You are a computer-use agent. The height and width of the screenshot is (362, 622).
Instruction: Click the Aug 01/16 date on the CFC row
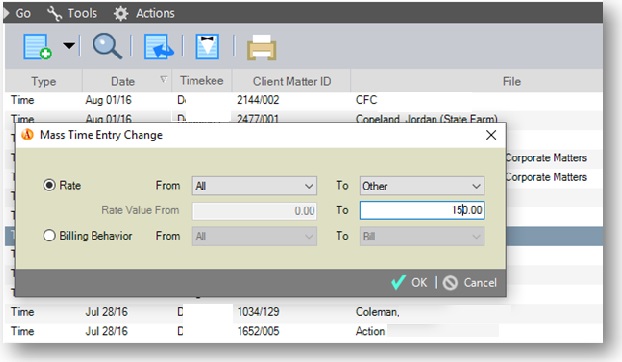coord(108,100)
